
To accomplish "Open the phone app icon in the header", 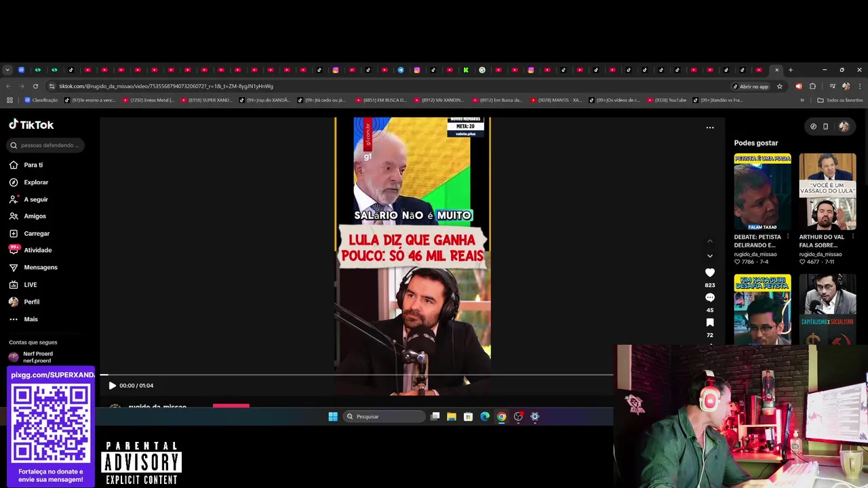I will (825, 126).
